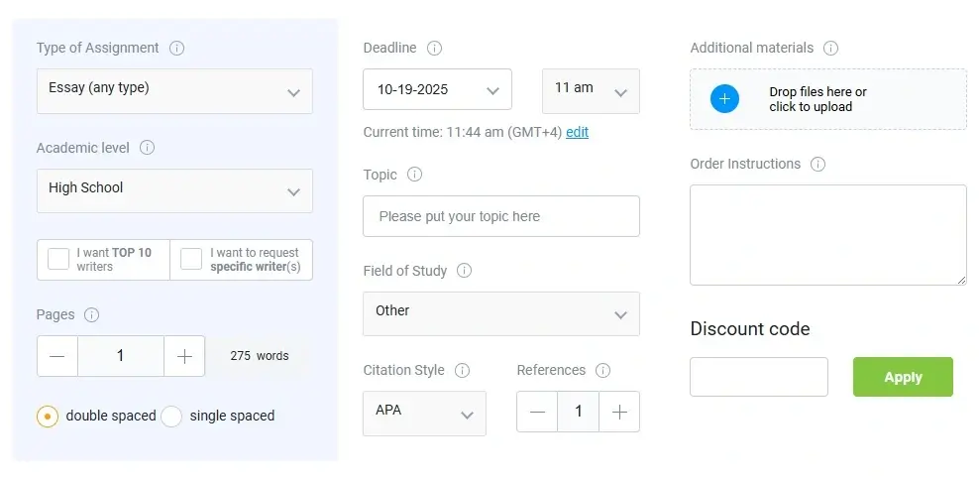Click info icon beside Academic level
Viewport: 980px width, 481px height.
point(147,148)
